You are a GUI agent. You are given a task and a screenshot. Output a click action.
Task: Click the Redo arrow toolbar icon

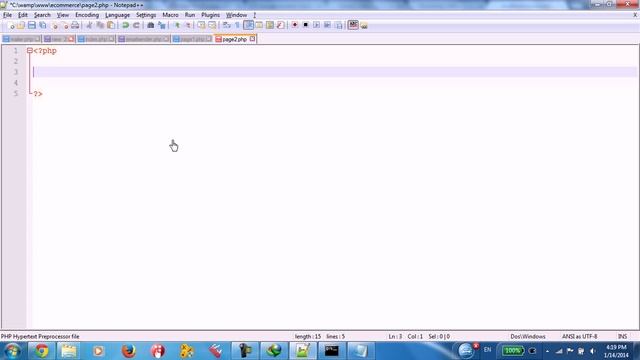pos(136,25)
